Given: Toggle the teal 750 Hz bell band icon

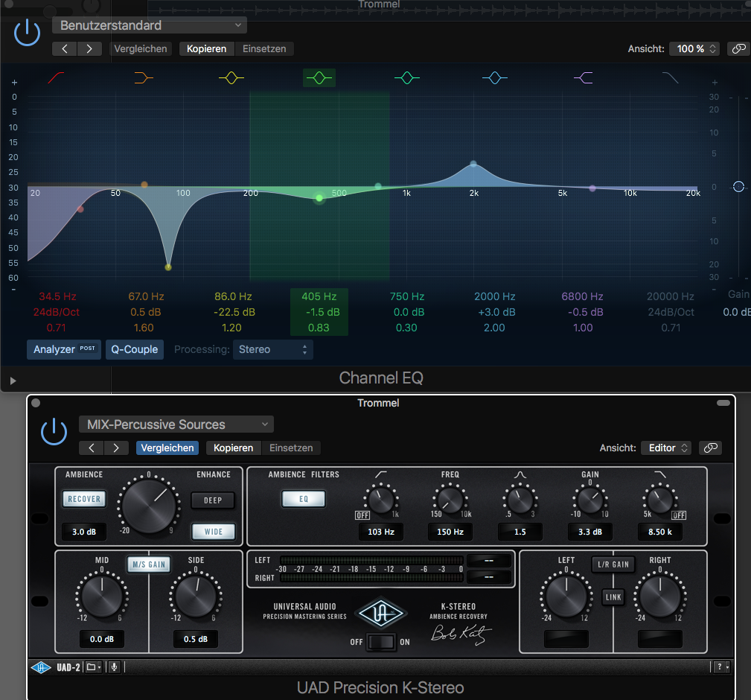Looking at the screenshot, I should pos(406,77).
